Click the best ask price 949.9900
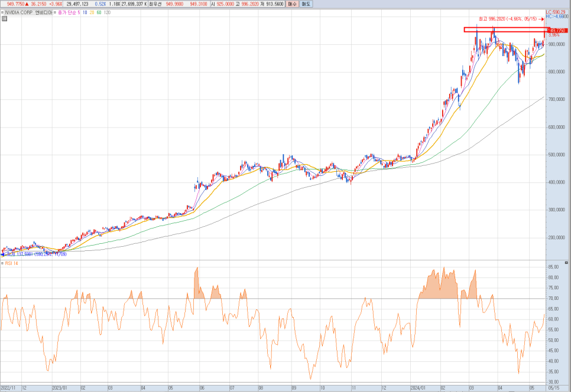The image size is (571, 392). coord(174,4)
